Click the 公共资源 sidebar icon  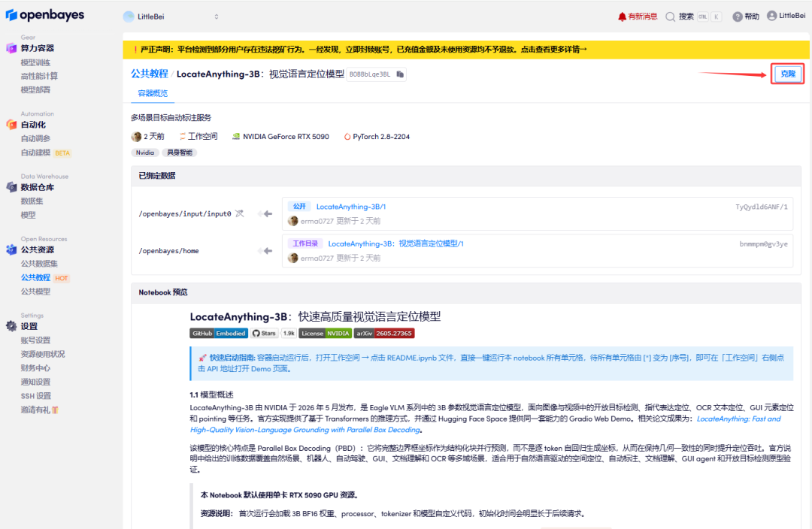point(11,249)
